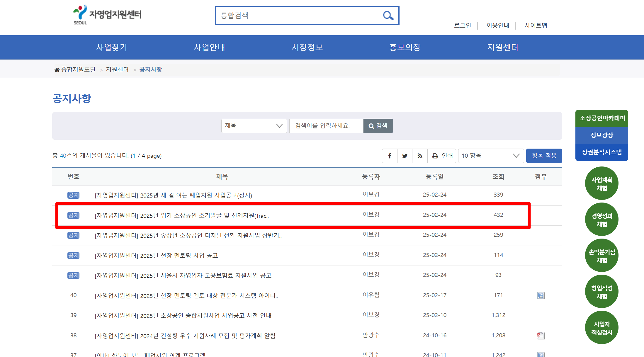The image size is (644, 357).
Task: Click the magnifier icon in 통합검색 bar
Action: tap(388, 16)
